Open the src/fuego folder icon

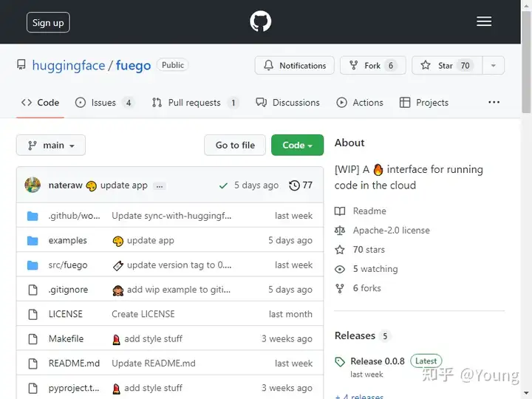33,265
